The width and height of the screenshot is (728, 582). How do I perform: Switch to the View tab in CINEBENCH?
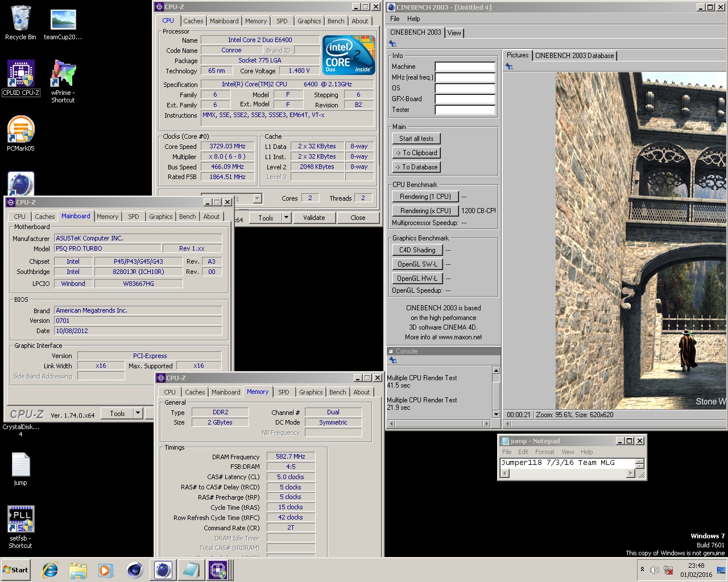pyautogui.click(x=454, y=33)
